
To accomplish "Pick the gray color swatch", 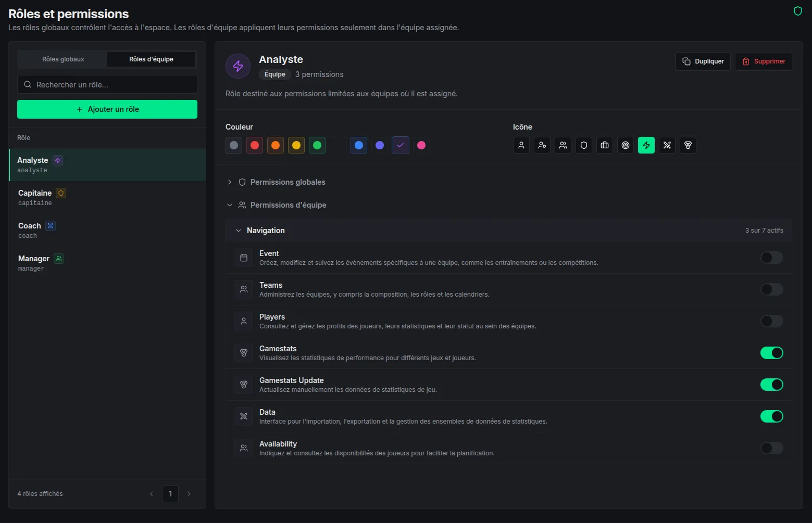I will (x=234, y=145).
